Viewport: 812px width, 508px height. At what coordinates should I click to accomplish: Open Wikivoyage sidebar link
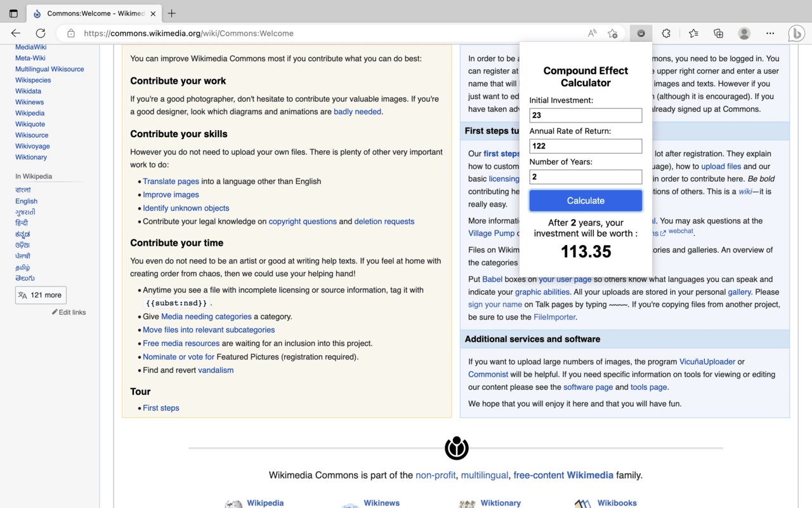(32, 146)
